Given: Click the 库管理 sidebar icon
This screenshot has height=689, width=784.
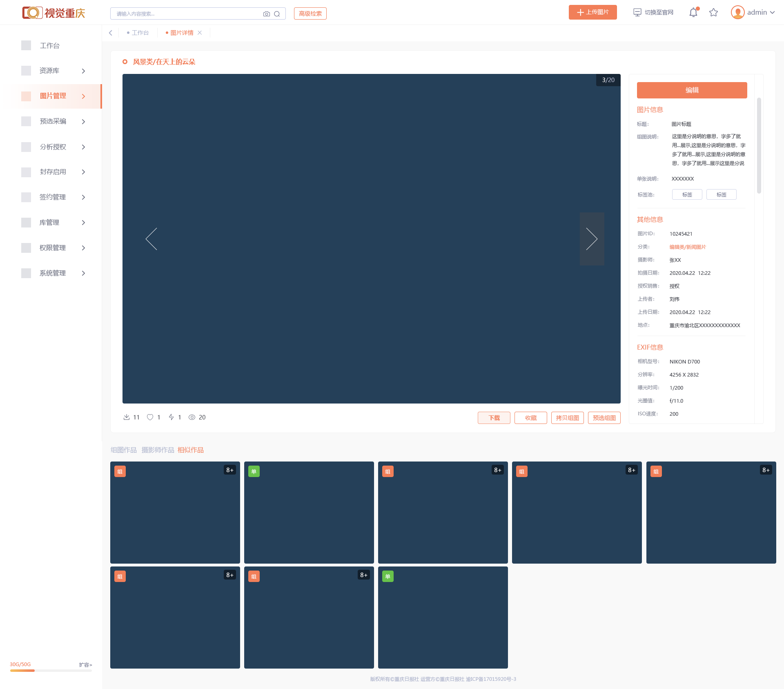Looking at the screenshot, I should pyautogui.click(x=26, y=223).
